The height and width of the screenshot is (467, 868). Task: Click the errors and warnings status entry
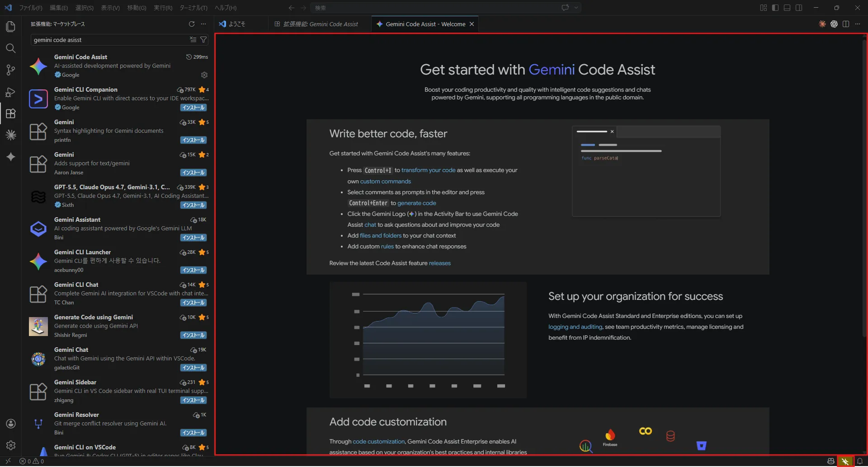[32, 461]
